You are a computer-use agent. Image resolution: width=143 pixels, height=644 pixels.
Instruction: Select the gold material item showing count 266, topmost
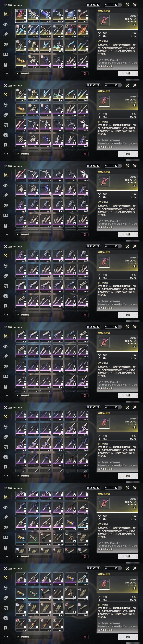pos(21,61)
